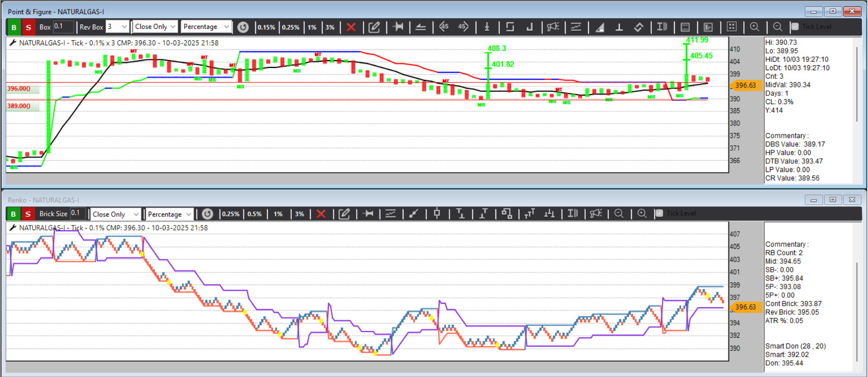Viewport: 868px width, 377px height.
Task: Click edit pencil icon in Renko toolbar
Action: point(344,214)
